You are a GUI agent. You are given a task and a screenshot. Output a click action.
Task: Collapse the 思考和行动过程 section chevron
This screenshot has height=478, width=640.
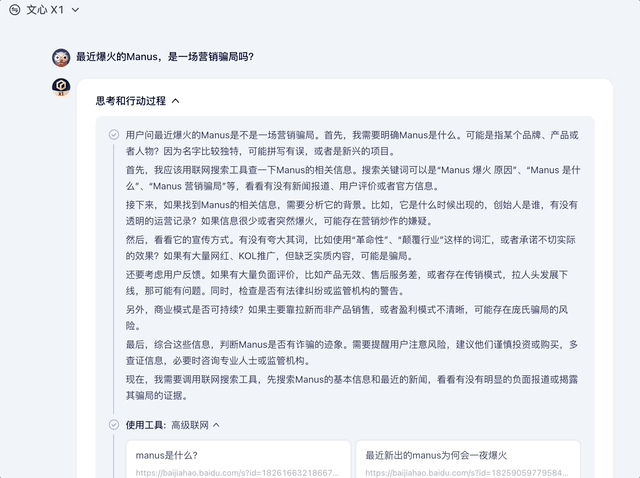click(x=176, y=101)
